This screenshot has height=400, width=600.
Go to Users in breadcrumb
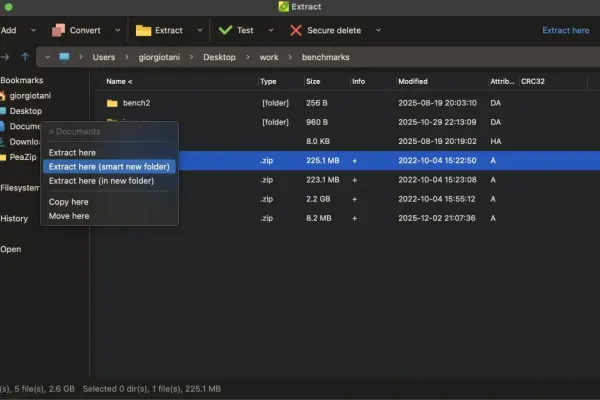pos(104,57)
